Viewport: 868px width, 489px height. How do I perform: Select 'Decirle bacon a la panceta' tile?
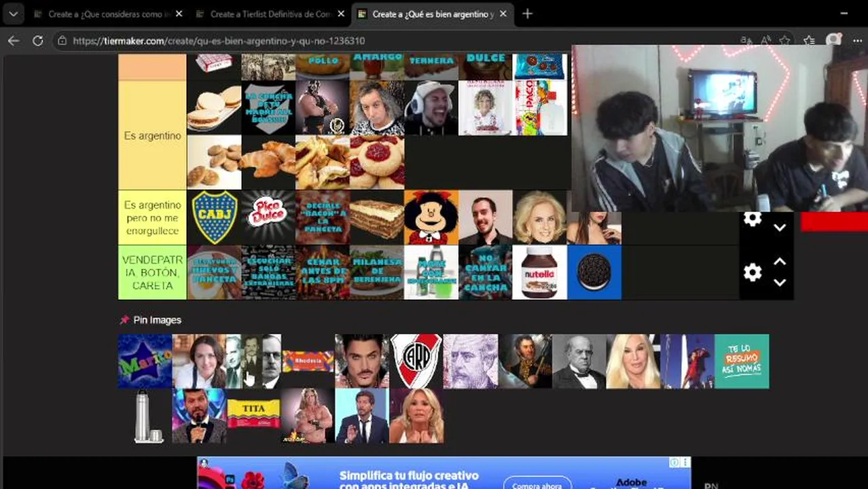click(323, 217)
